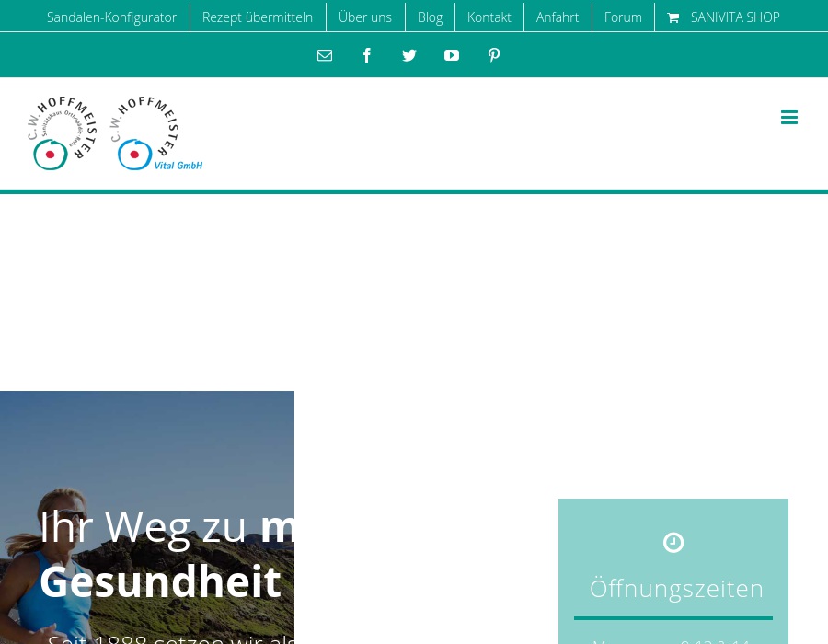Open the SANIVITA SHOP link

tap(734, 17)
